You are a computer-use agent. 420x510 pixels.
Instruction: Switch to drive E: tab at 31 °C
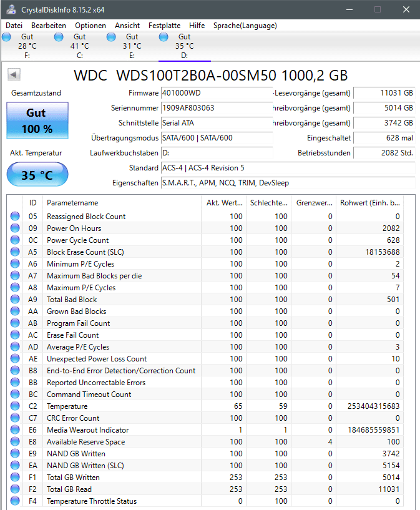click(x=132, y=46)
